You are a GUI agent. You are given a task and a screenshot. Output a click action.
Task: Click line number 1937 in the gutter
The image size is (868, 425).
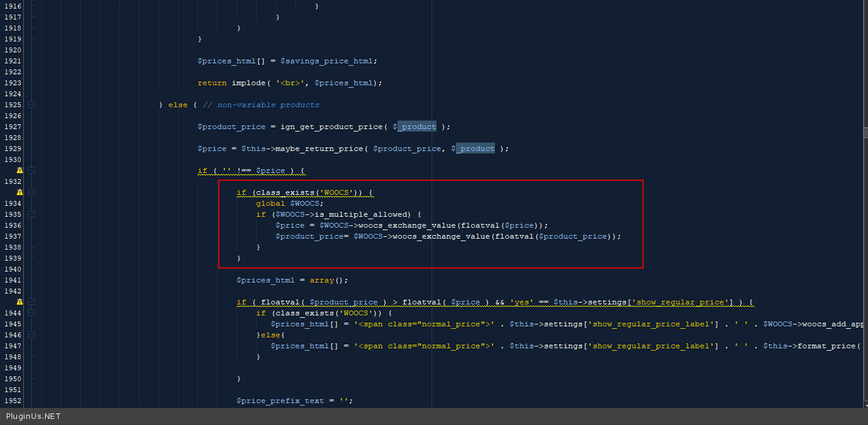coord(13,236)
